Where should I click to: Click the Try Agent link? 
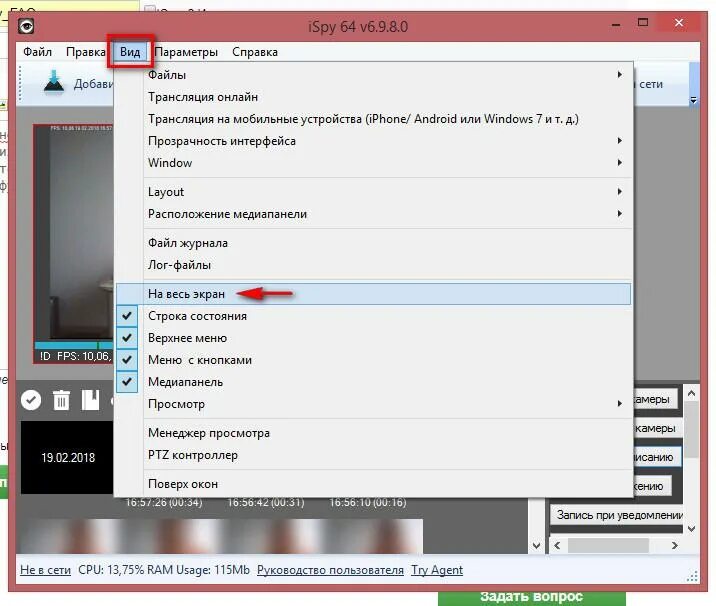437,570
